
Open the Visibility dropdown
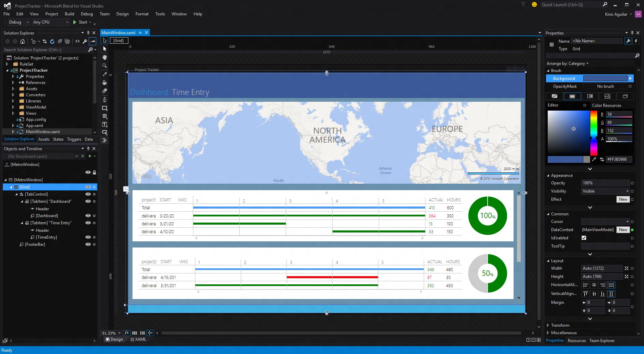(x=605, y=191)
